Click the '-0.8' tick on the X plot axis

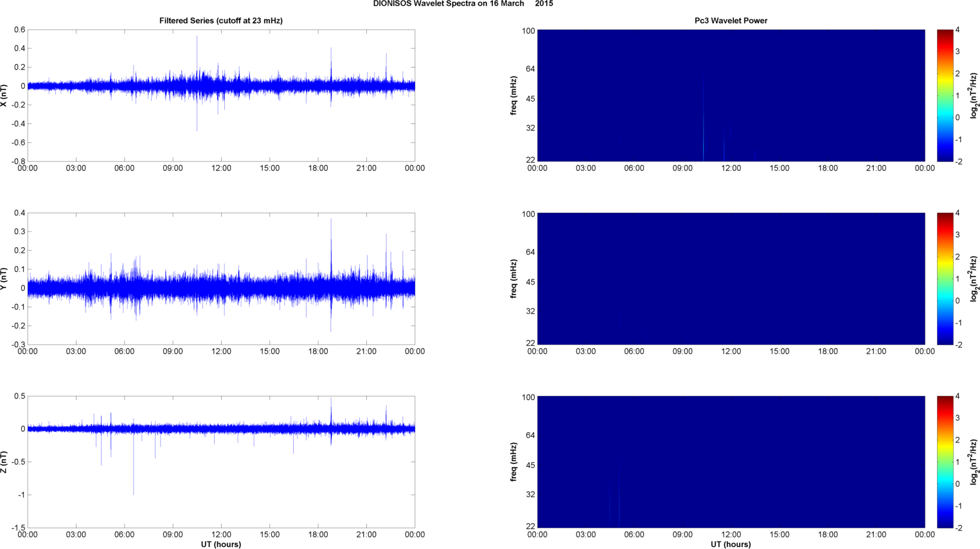click(x=18, y=161)
